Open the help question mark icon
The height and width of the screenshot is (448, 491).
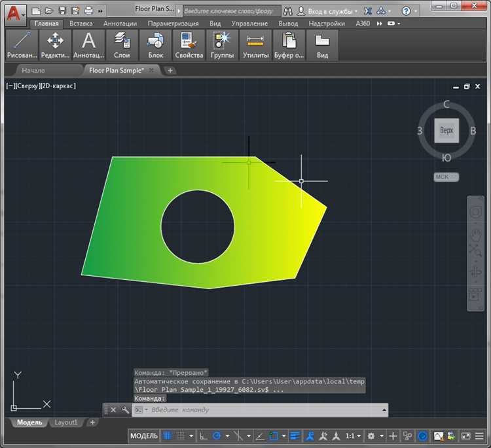[406, 12]
